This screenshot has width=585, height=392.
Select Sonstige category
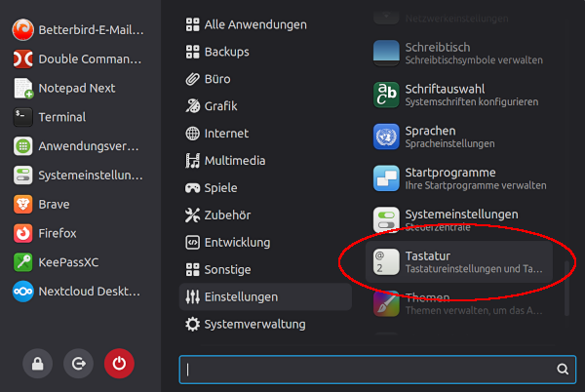[265, 270]
